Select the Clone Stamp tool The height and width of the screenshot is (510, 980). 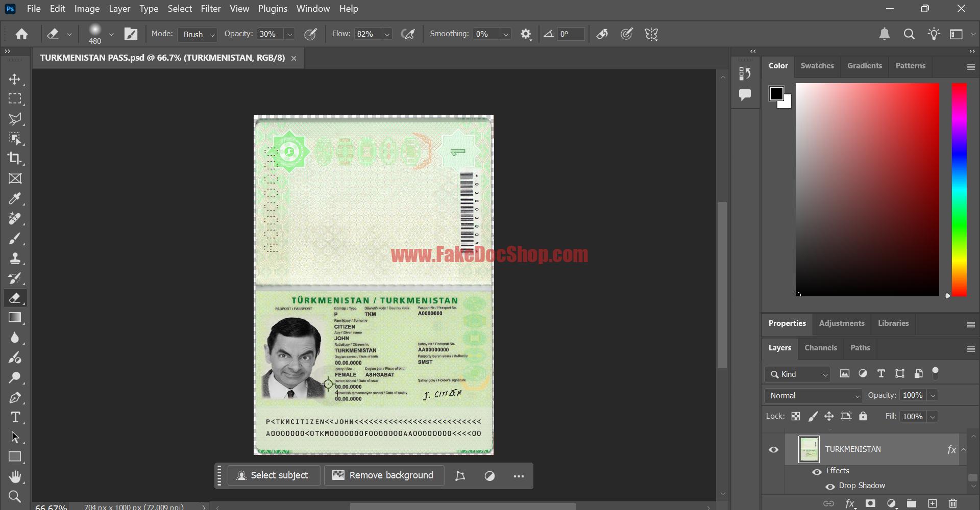coord(15,258)
